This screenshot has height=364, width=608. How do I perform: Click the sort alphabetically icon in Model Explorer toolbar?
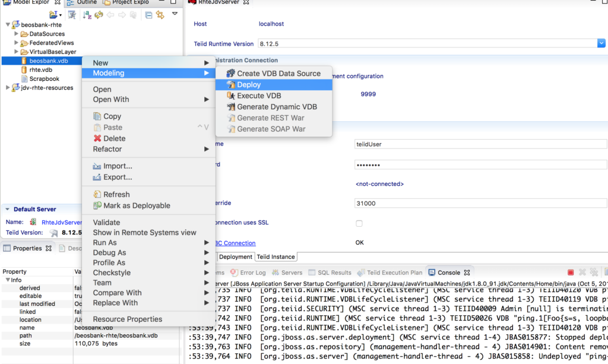click(x=87, y=15)
